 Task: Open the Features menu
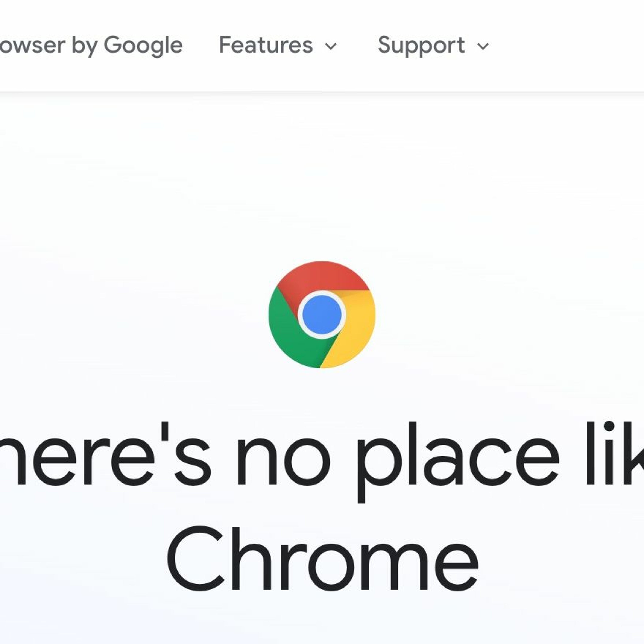coord(266,45)
